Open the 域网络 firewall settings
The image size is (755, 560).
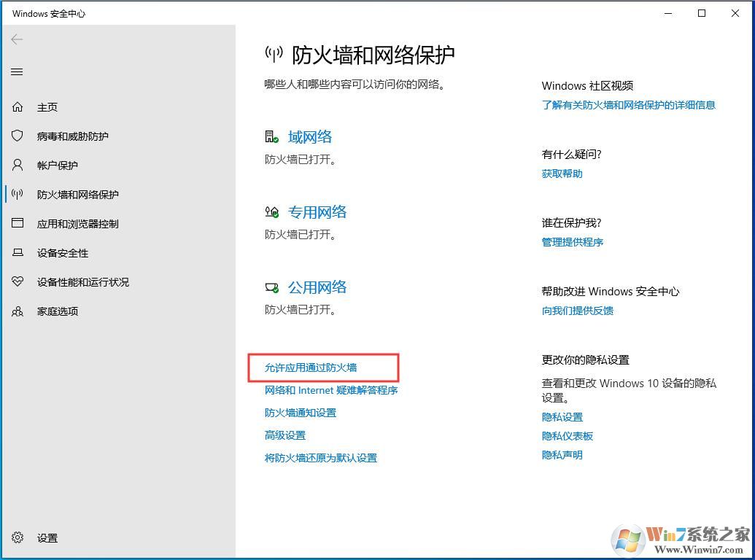tap(309, 136)
